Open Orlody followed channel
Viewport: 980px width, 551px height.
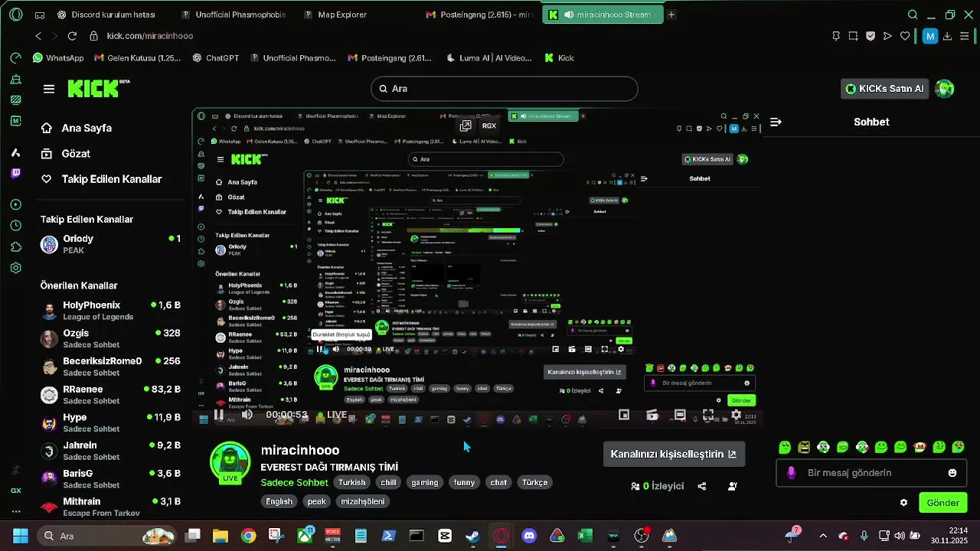[x=111, y=244]
